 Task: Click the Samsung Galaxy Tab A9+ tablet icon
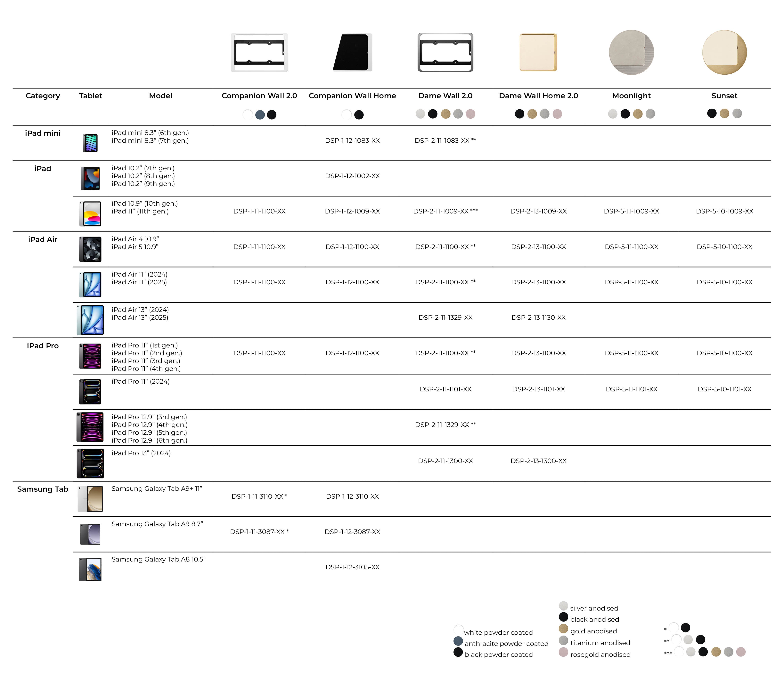pyautogui.click(x=91, y=499)
